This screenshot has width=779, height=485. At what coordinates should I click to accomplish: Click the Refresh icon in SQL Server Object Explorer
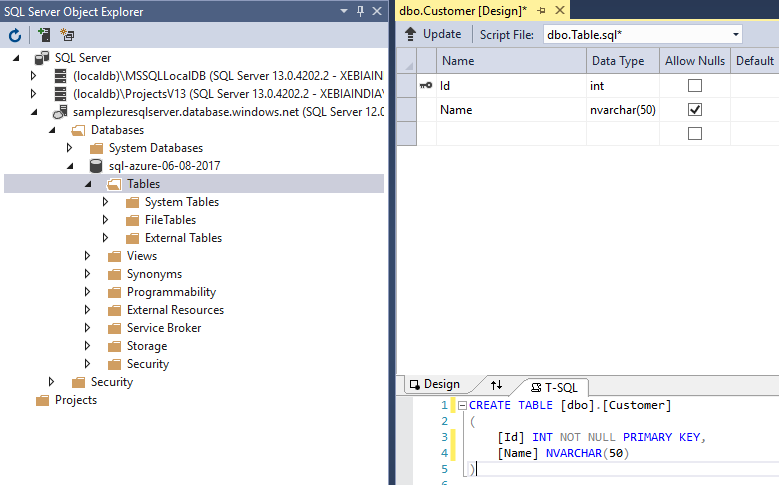coord(15,35)
